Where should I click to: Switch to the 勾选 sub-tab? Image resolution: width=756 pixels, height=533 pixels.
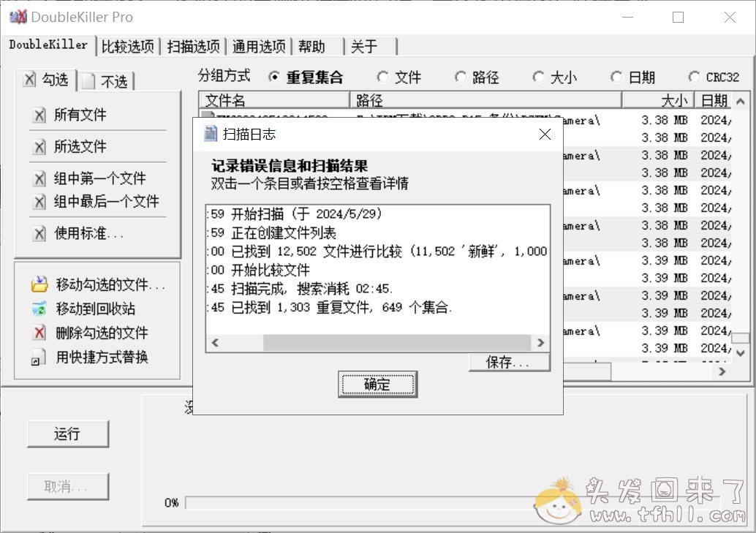[46, 80]
